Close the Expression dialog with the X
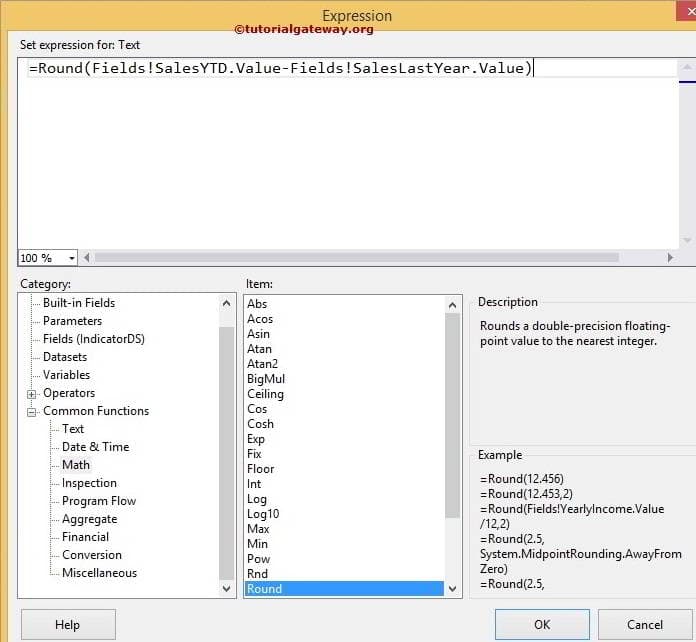The image size is (696, 642). pos(687,11)
